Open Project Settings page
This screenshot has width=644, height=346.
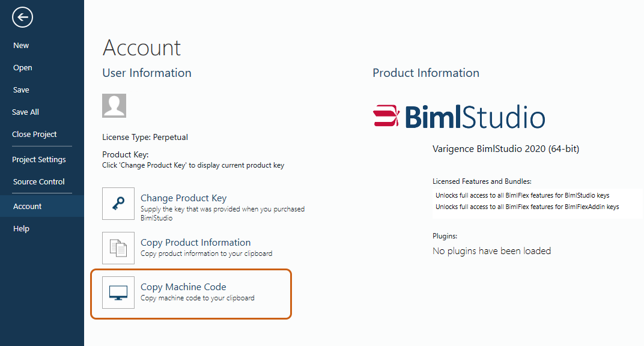[x=39, y=160]
